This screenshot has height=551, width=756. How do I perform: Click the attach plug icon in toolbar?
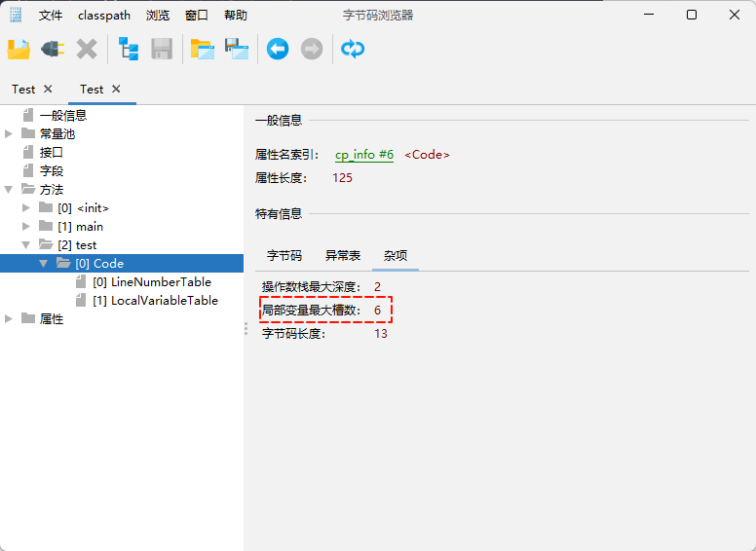point(52,49)
